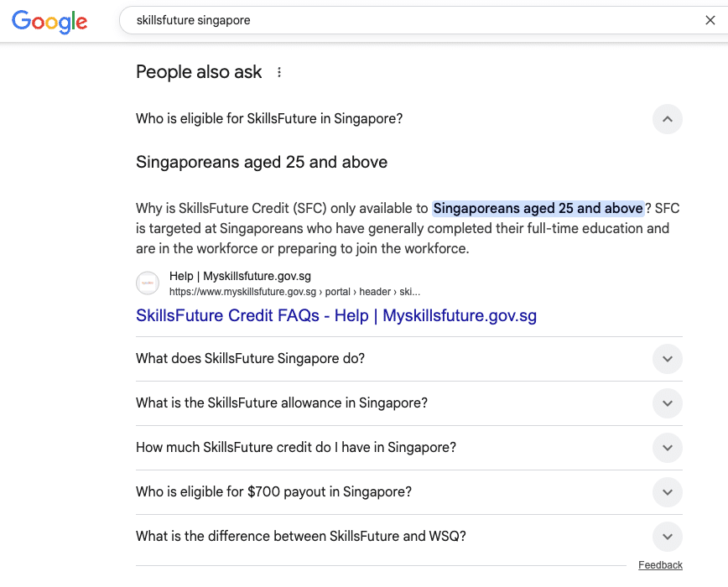Open the three-dot menu beside People also ask
The width and height of the screenshot is (728, 587).
point(279,72)
